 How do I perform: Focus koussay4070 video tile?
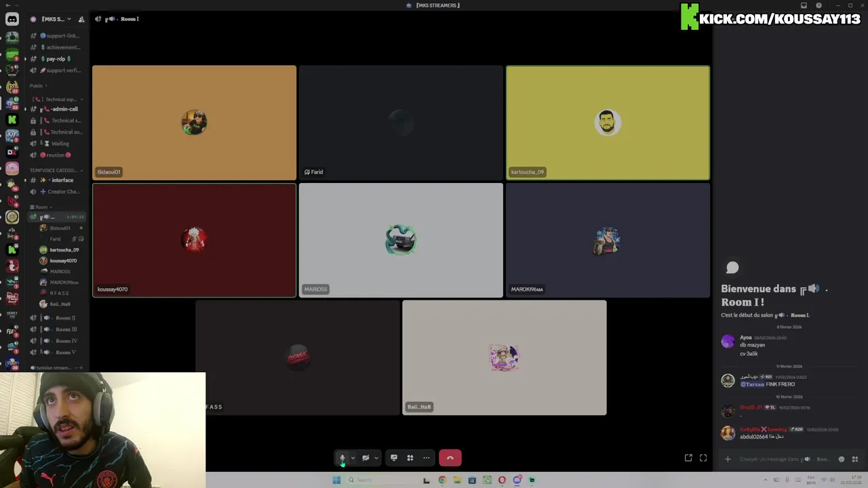click(x=195, y=241)
